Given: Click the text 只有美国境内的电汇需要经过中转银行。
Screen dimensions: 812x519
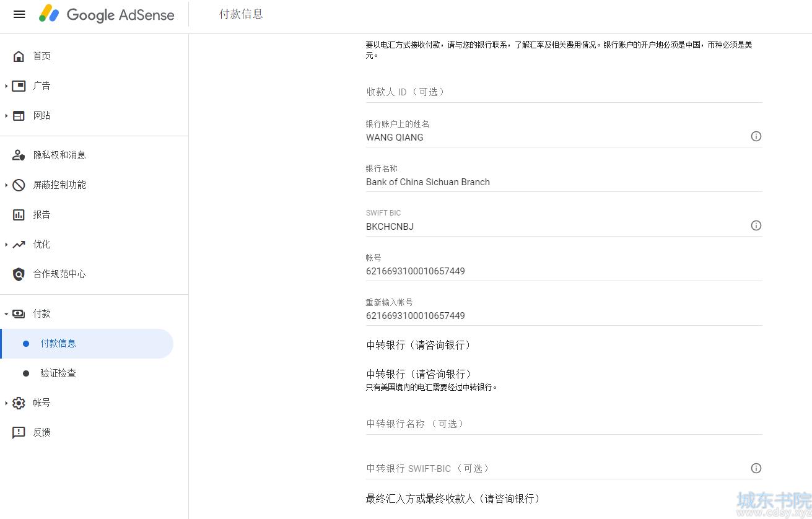Looking at the screenshot, I should point(432,388).
